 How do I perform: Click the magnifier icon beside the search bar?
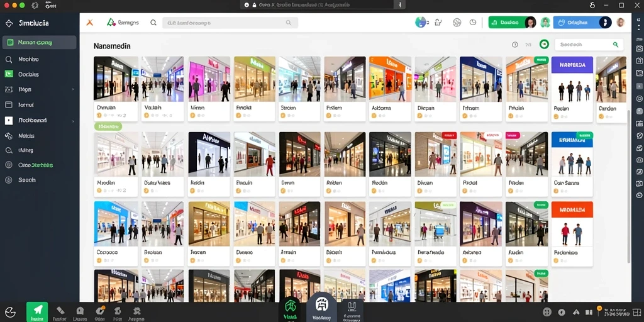click(x=153, y=23)
